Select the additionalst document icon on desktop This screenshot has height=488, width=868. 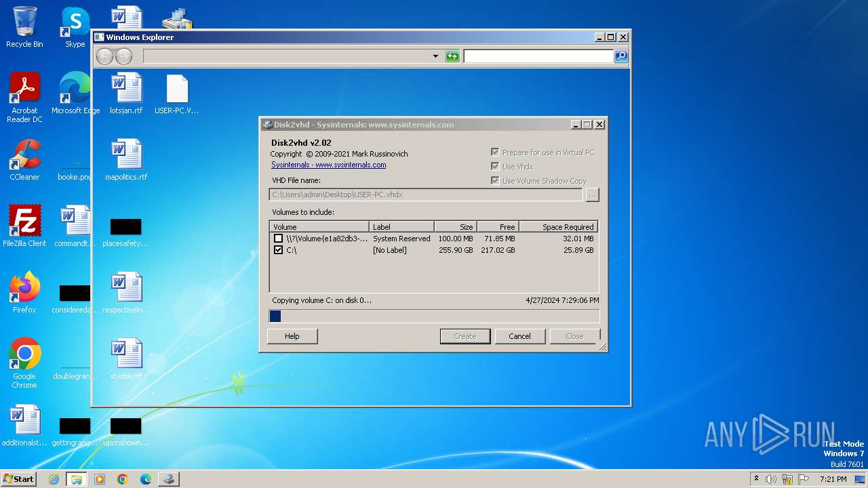(x=24, y=426)
